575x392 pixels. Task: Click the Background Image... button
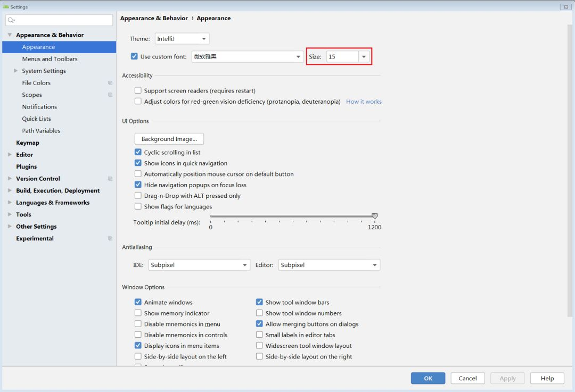pos(169,139)
